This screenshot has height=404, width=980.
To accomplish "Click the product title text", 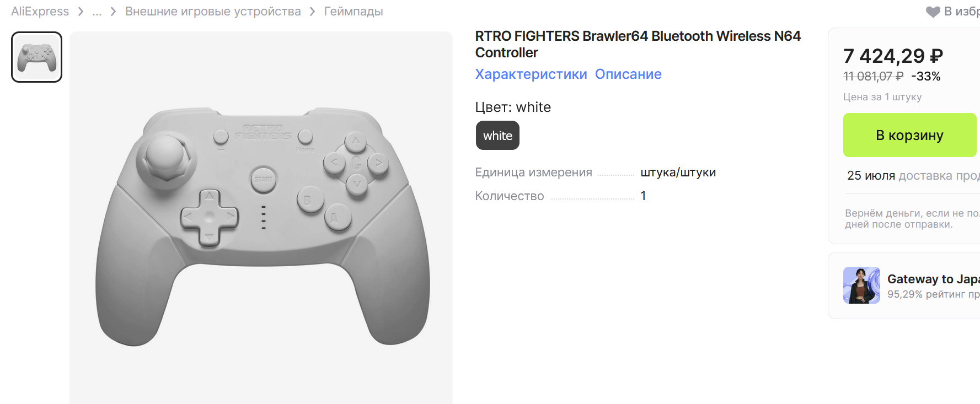I will click(638, 44).
